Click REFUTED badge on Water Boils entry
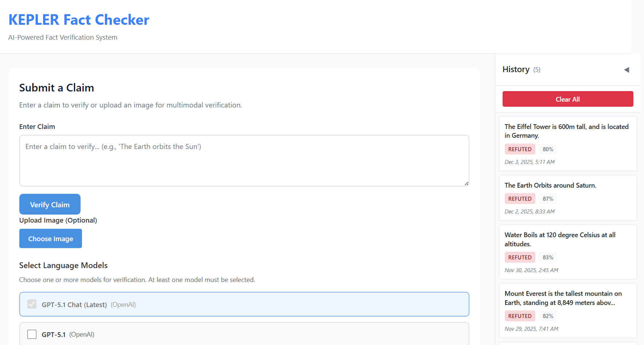Image resolution: width=644 pixels, height=345 pixels. pyautogui.click(x=520, y=258)
